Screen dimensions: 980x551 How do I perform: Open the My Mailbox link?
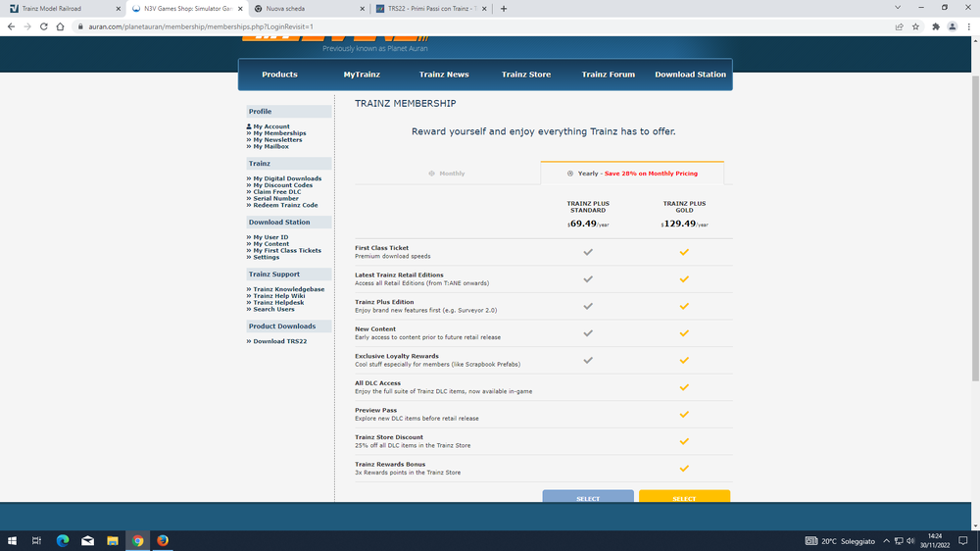pos(270,146)
